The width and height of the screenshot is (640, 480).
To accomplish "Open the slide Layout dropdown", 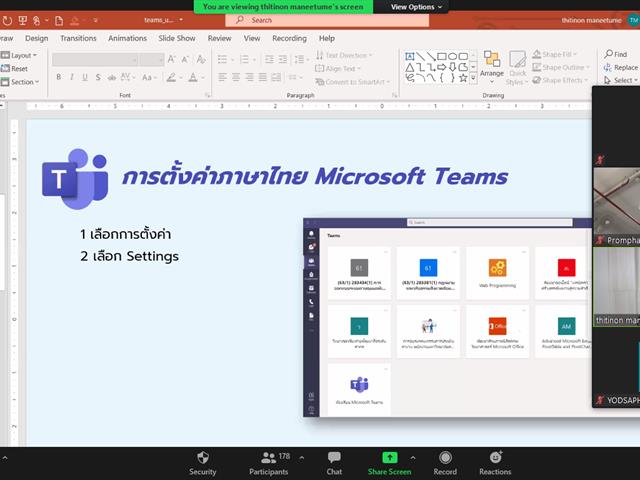I will (19, 55).
